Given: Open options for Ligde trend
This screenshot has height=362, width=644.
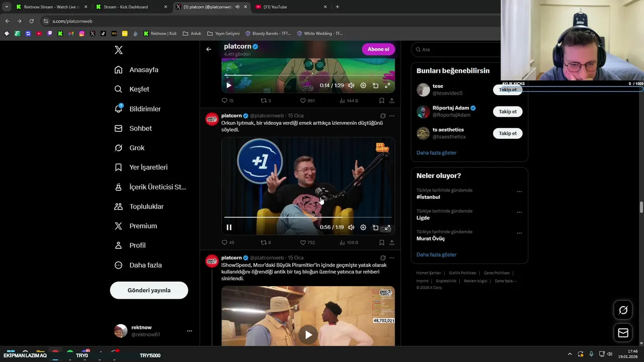Looking at the screenshot, I should (x=519, y=212).
